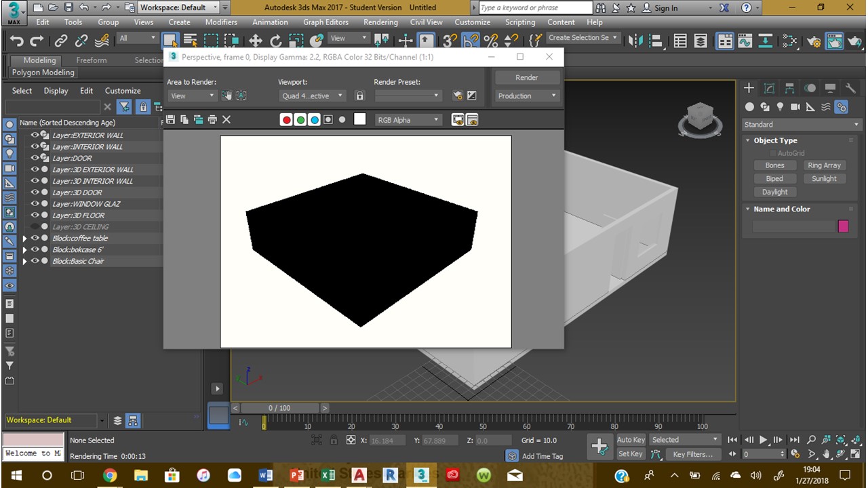Switch to the Modify command panel
Screen dimensions: 868x488
point(769,87)
